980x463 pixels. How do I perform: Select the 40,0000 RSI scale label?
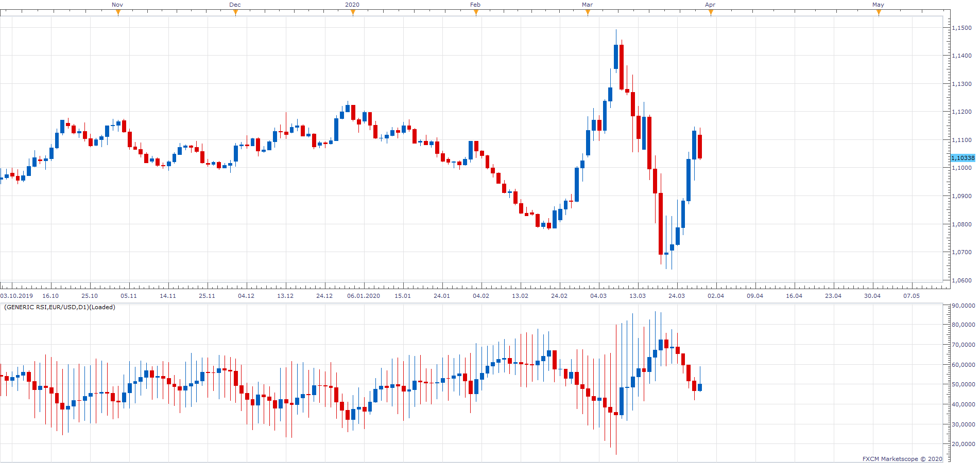click(x=964, y=404)
